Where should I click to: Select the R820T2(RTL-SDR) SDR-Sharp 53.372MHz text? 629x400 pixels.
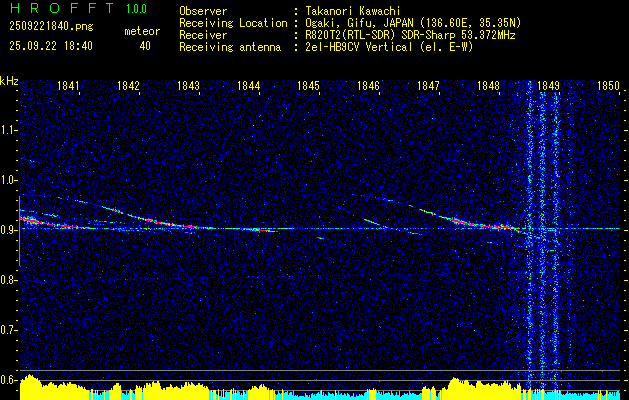(410, 35)
